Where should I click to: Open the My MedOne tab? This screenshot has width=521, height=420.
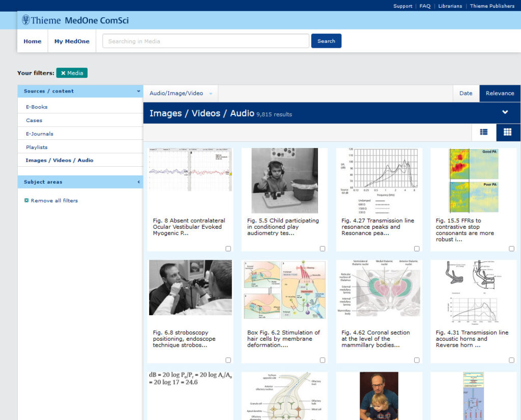pyautogui.click(x=72, y=41)
